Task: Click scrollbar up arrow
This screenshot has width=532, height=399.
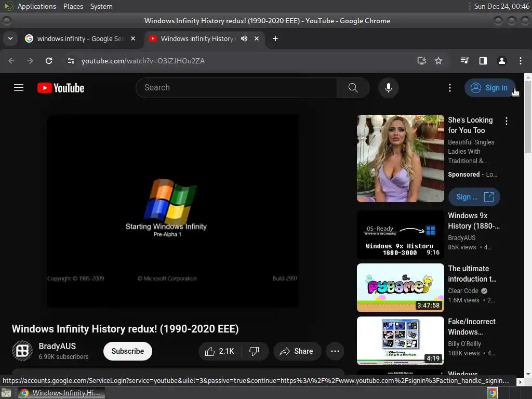Action: [528, 77]
